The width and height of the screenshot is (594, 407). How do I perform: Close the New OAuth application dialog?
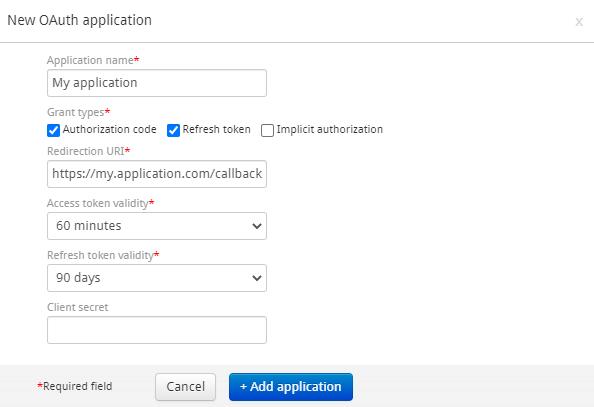578,22
